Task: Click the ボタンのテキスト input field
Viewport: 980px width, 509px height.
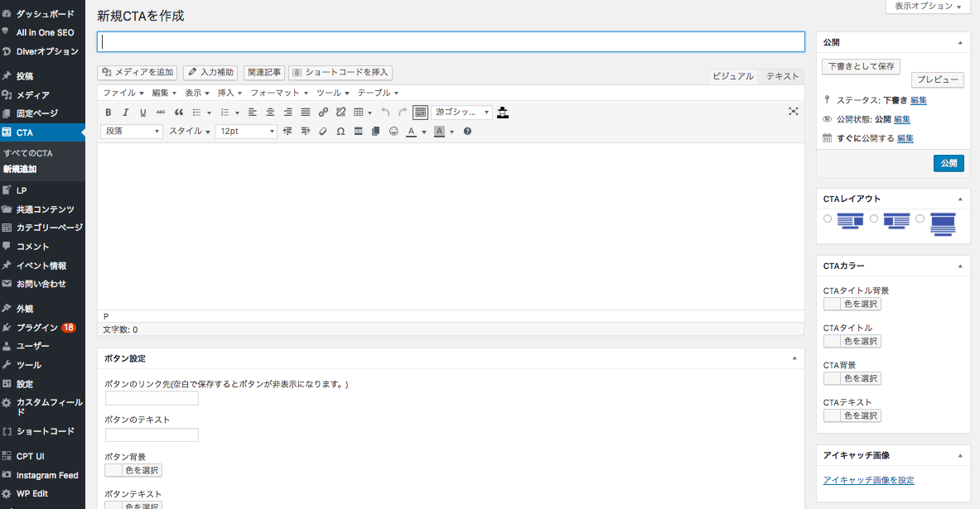Action: [x=152, y=435]
